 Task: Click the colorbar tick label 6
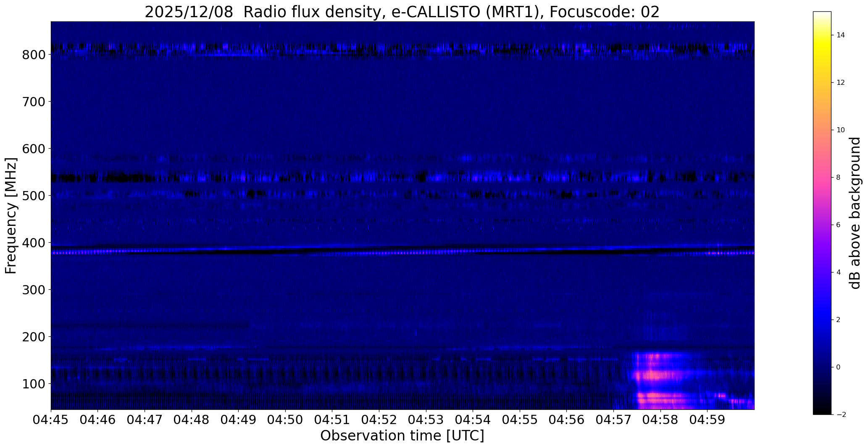[839, 225]
